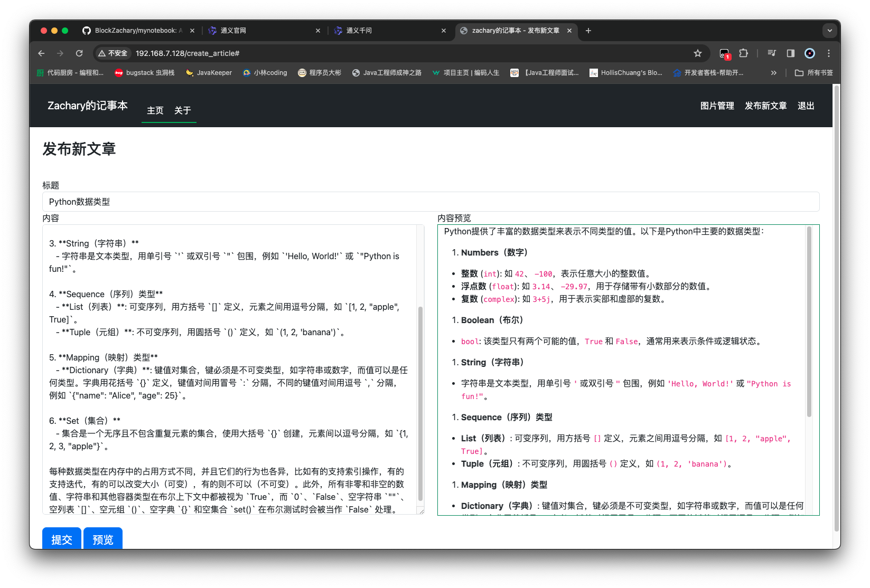Click the preview heading 'Sequence（序列）类型'
870x588 pixels.
pyautogui.click(x=507, y=417)
